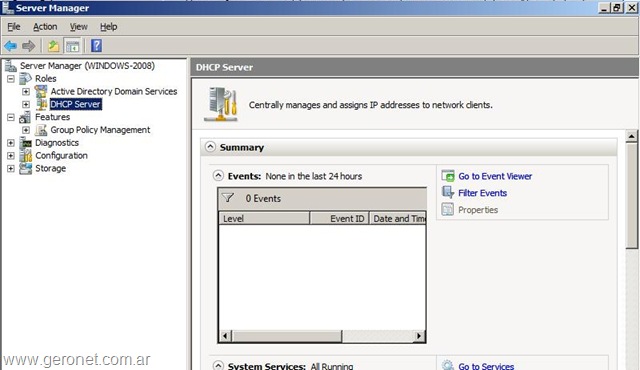Follow the Go to Services link
This screenshot has height=370, width=640.
[x=486, y=366]
